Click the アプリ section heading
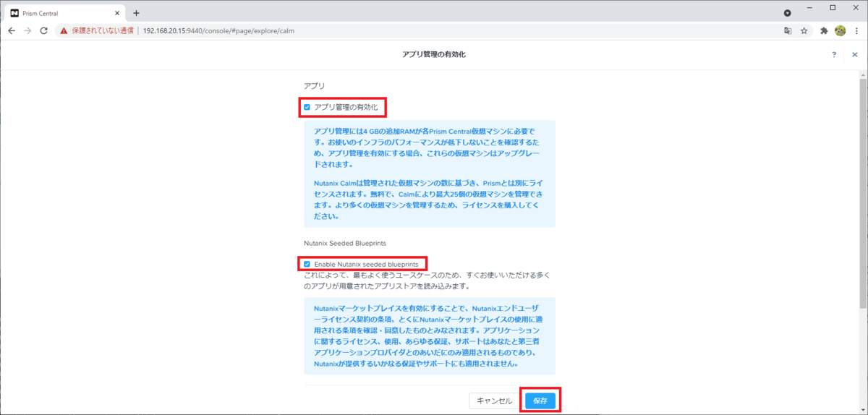The height and width of the screenshot is (415, 868). (x=315, y=86)
